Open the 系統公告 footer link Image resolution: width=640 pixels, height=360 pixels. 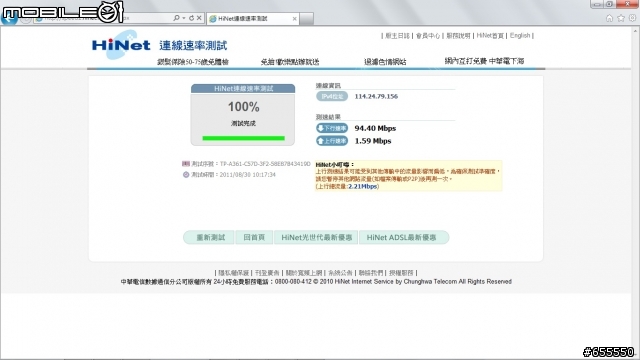[x=340, y=273]
